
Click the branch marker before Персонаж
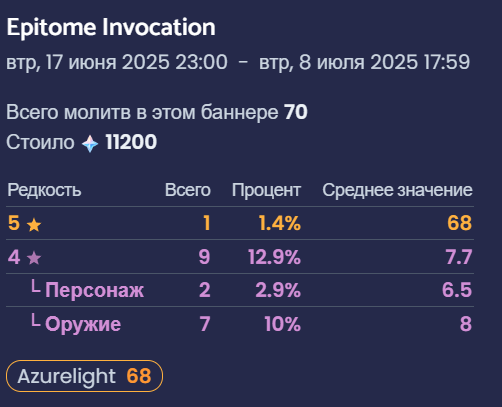tap(36, 287)
